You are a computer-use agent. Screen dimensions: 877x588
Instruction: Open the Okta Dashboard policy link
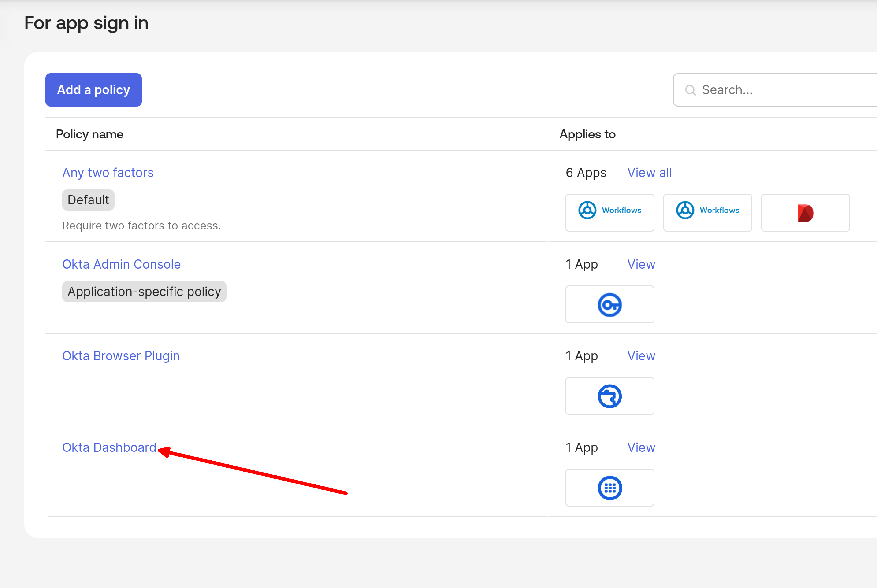pos(109,447)
